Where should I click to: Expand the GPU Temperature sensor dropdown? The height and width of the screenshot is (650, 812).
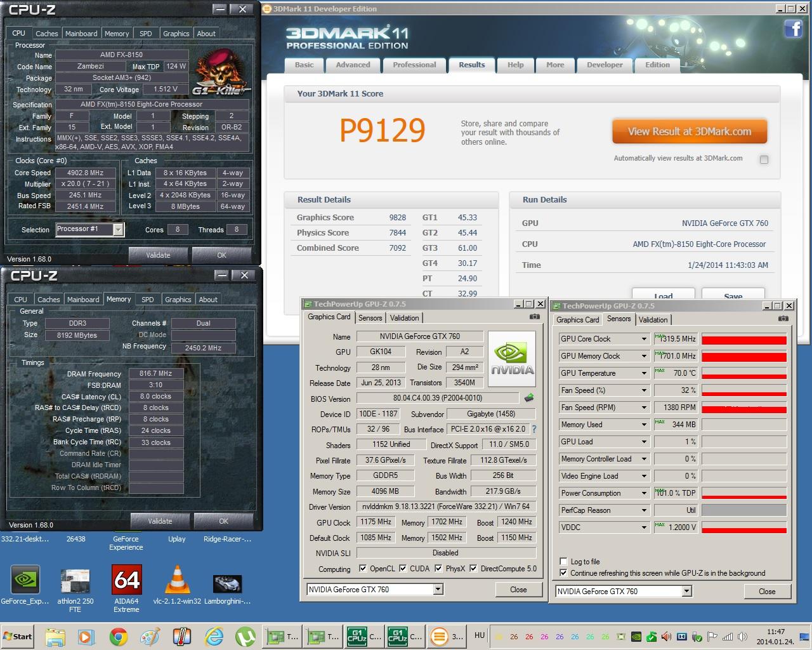tap(645, 373)
